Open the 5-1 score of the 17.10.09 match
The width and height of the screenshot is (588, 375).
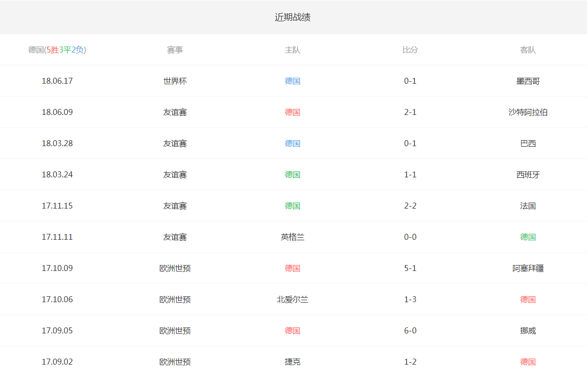click(x=410, y=268)
